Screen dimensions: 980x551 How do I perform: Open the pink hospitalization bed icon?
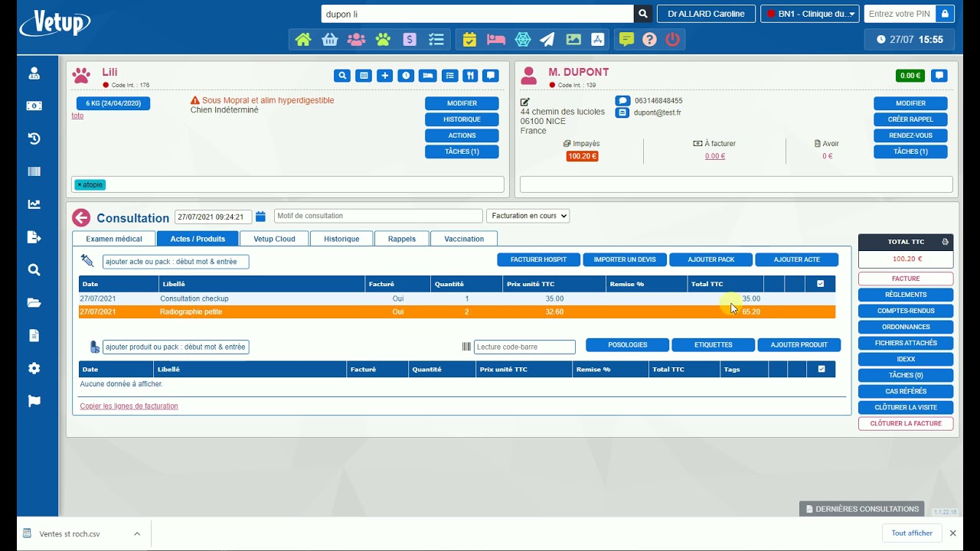[x=496, y=40]
